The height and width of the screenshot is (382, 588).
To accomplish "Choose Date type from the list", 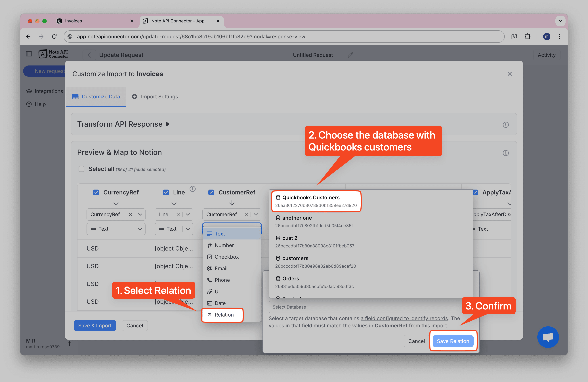I will click(x=232, y=303).
